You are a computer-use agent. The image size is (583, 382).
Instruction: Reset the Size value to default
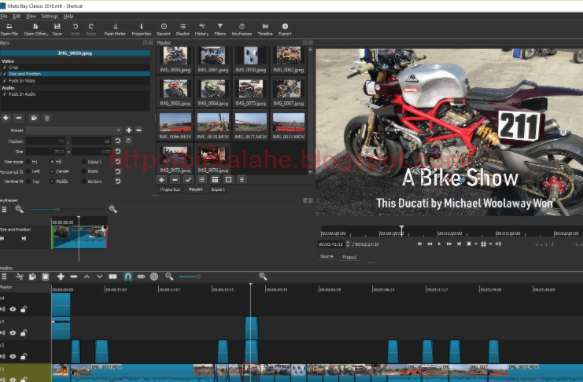coord(117,151)
